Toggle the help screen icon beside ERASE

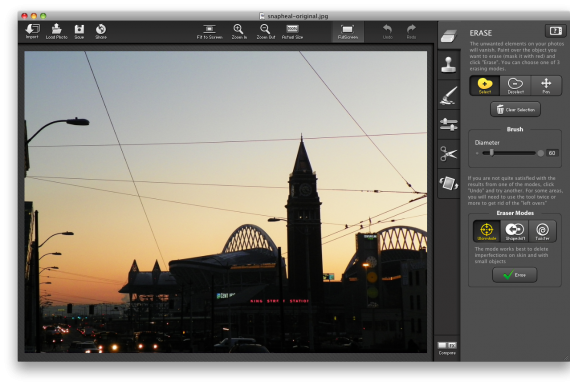tap(555, 31)
